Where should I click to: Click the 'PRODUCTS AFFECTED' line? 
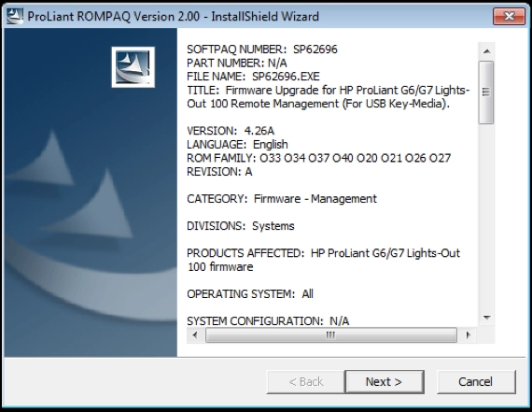point(323,253)
